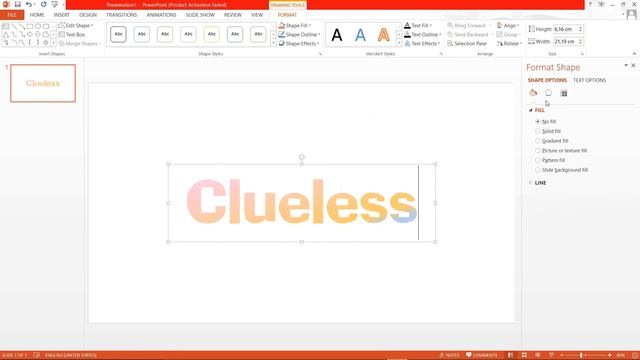640x360 pixels.
Task: Click the Repeat/Redo icon
Action: coord(43,4)
